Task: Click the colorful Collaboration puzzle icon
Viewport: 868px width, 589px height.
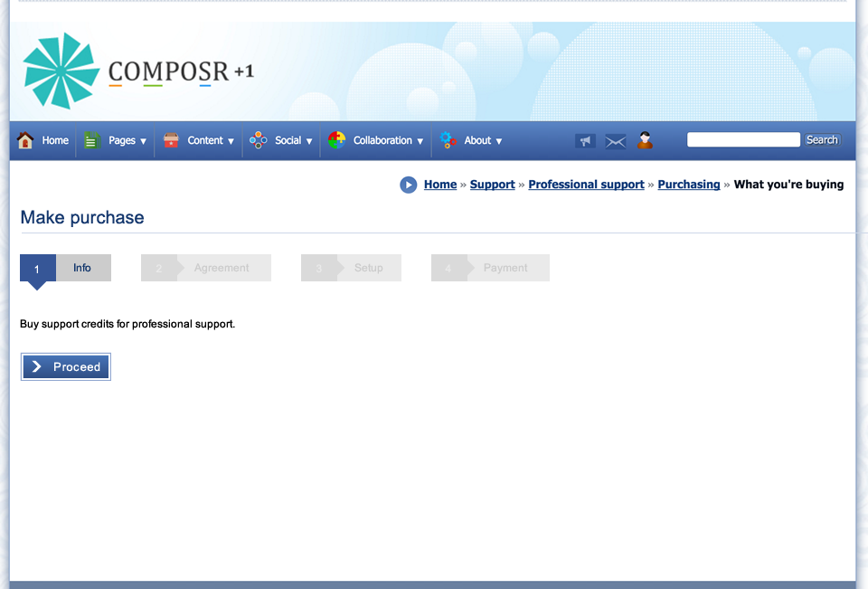Action: [x=336, y=140]
